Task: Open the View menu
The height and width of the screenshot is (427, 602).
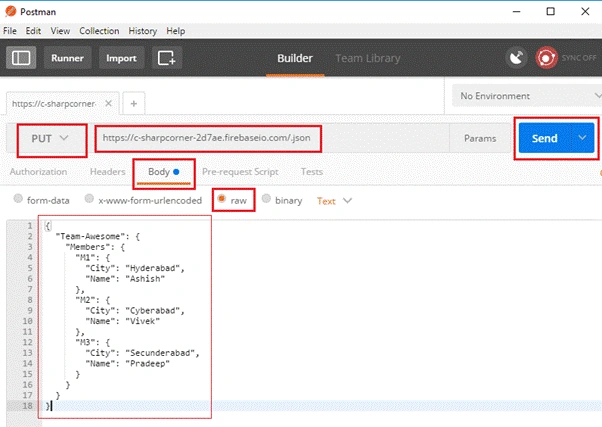Action: [x=60, y=31]
